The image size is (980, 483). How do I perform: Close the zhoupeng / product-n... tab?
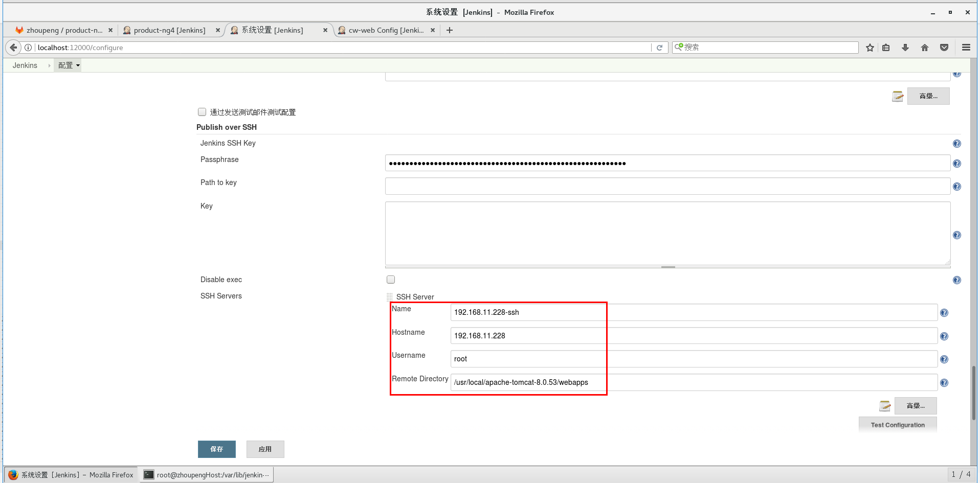click(110, 30)
